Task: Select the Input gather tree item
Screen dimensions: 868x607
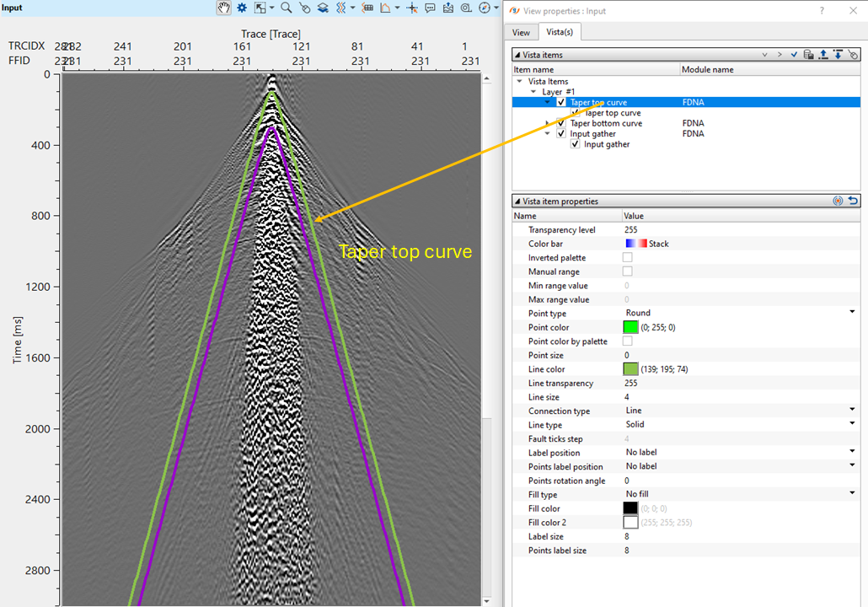Action: point(592,134)
